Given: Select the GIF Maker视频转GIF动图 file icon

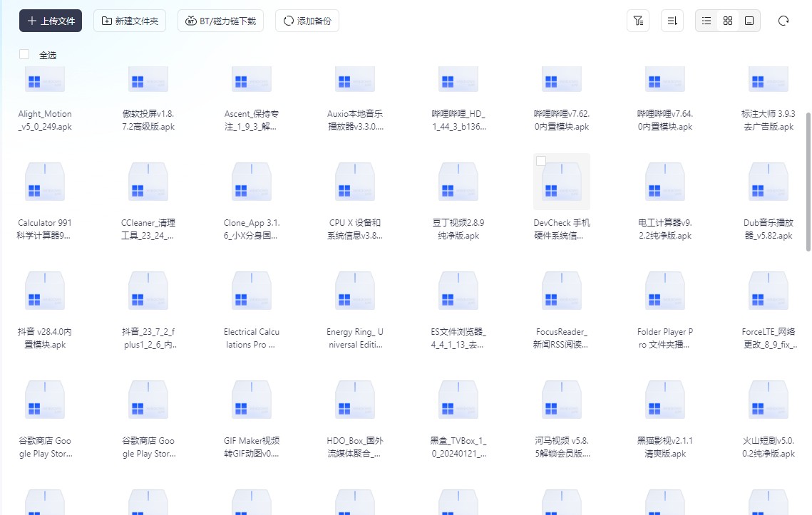Looking at the screenshot, I should tap(252, 400).
